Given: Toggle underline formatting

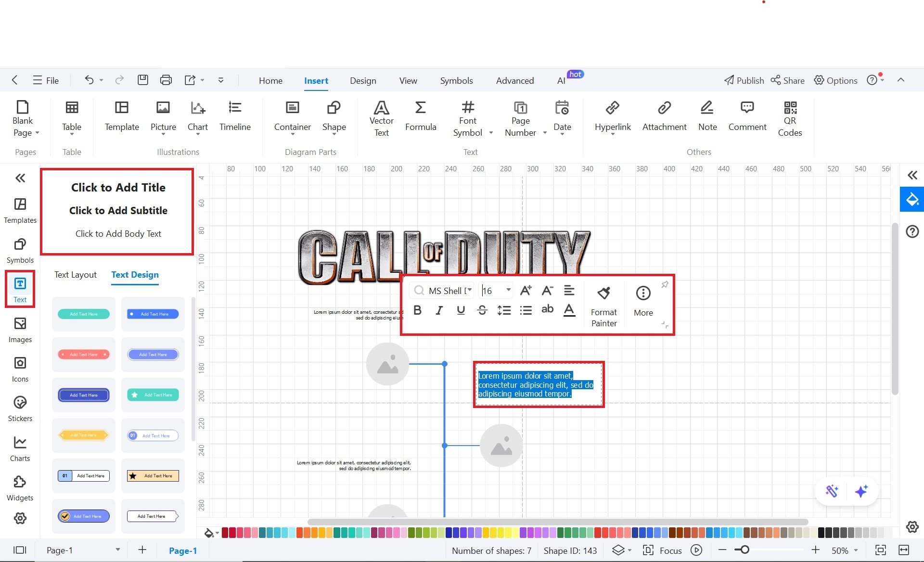Looking at the screenshot, I should [461, 310].
